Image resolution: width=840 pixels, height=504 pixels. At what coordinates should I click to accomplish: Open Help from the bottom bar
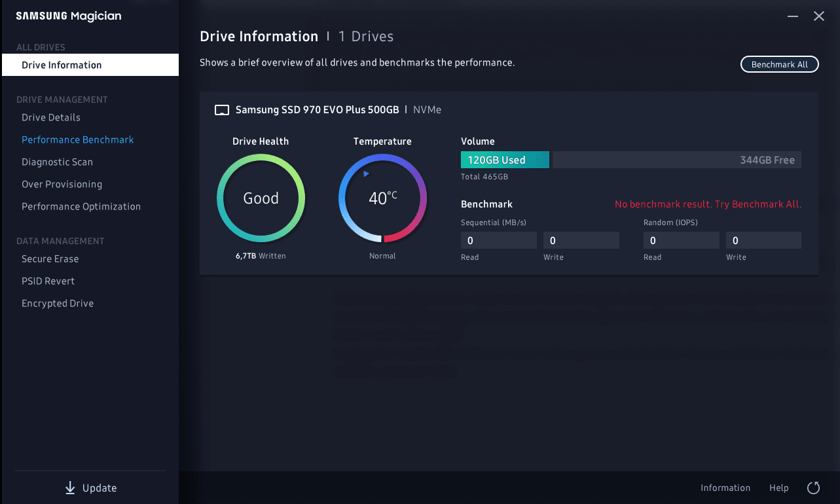[x=779, y=488]
